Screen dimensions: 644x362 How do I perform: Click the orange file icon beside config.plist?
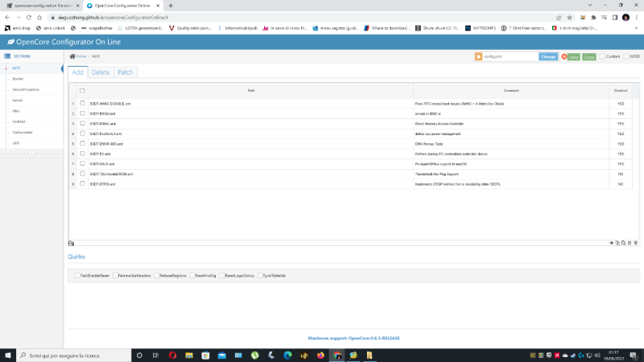click(x=478, y=56)
